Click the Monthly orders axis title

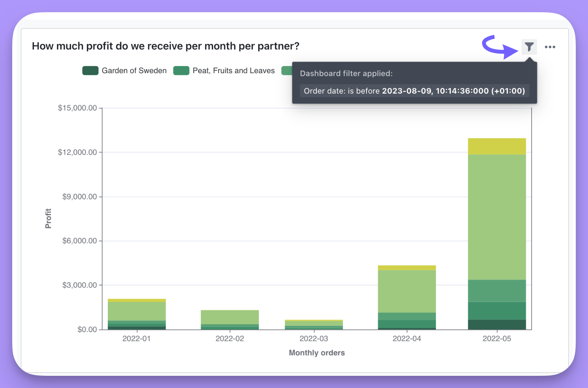click(317, 353)
